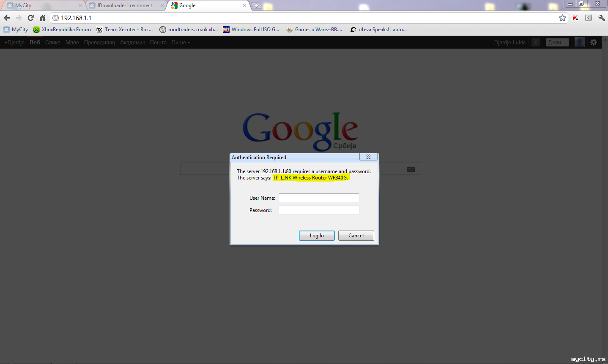Click the "User Name:" label
This screenshot has width=608, height=364.
[262, 198]
